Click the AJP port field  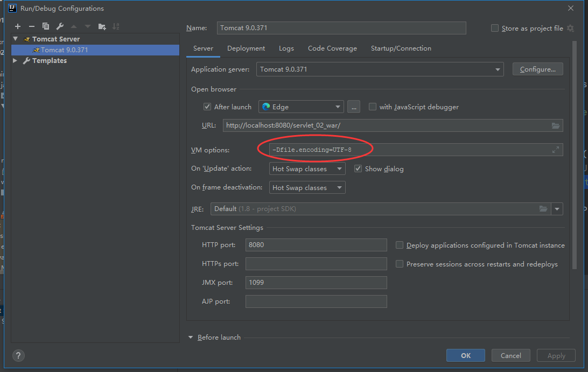point(316,301)
